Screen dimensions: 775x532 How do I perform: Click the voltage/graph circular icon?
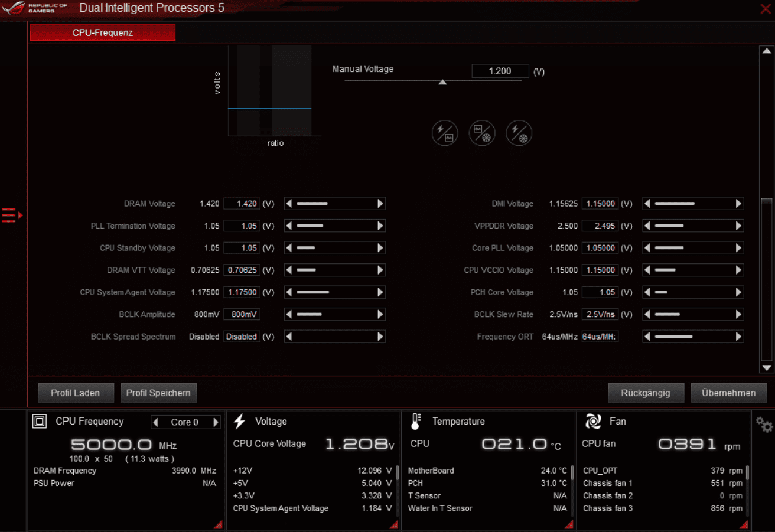445,133
